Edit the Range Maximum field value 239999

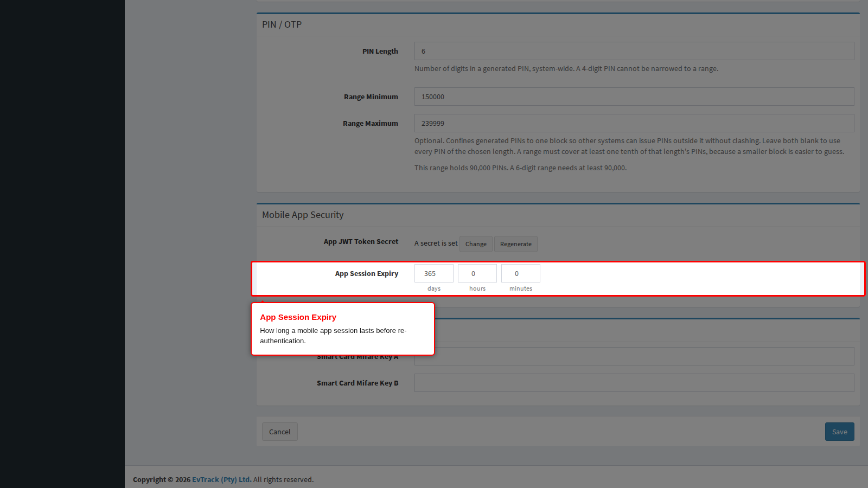(634, 123)
